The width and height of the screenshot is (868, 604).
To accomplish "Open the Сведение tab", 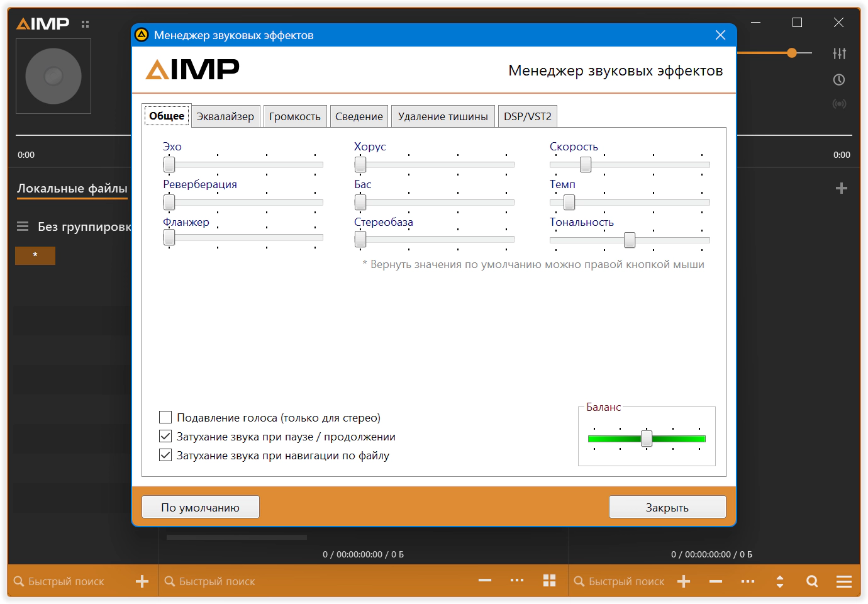I will [359, 116].
